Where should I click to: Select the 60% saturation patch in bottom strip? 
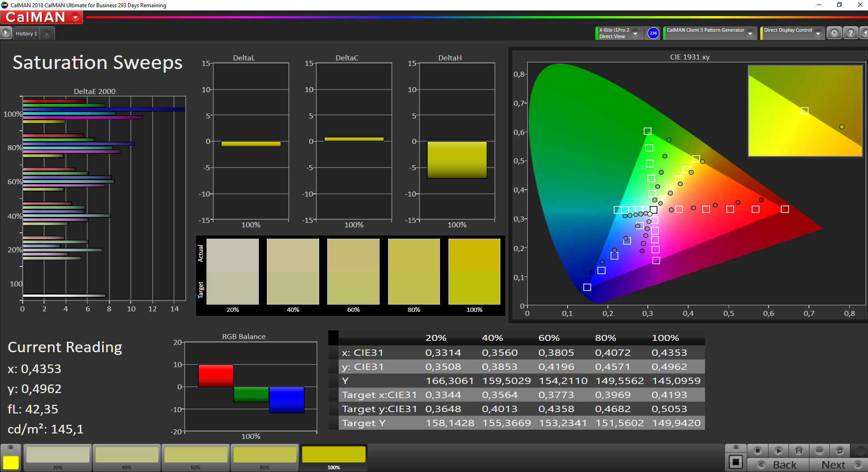(196, 457)
